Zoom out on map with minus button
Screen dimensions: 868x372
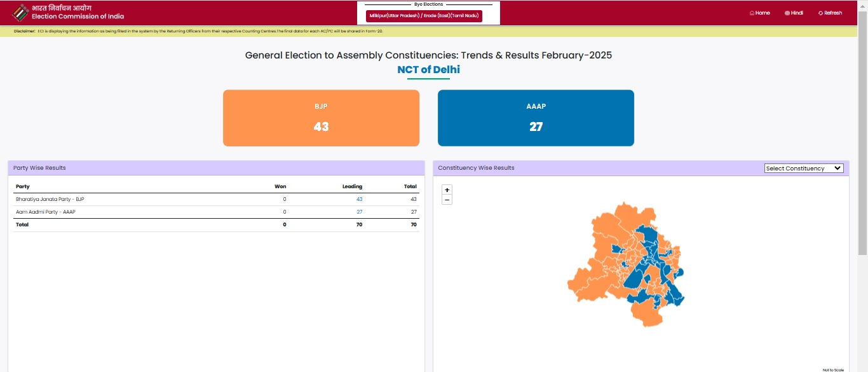click(447, 200)
